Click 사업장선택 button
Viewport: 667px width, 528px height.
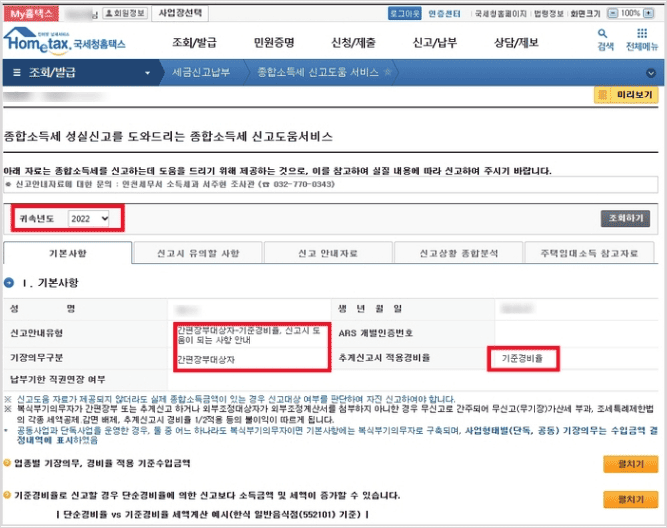click(x=180, y=13)
